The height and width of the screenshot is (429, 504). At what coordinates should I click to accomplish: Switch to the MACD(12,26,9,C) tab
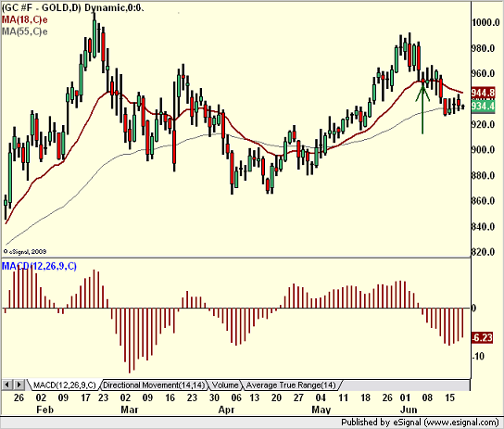(x=64, y=385)
